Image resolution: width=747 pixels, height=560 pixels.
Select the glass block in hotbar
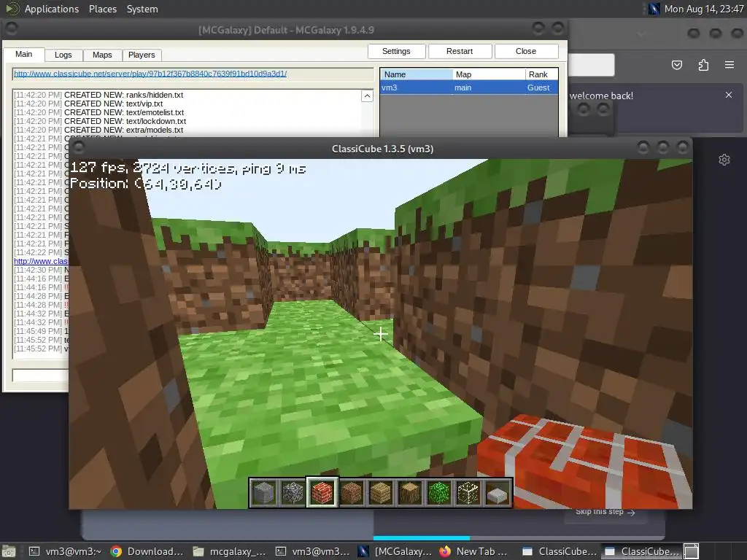pyautogui.click(x=468, y=493)
